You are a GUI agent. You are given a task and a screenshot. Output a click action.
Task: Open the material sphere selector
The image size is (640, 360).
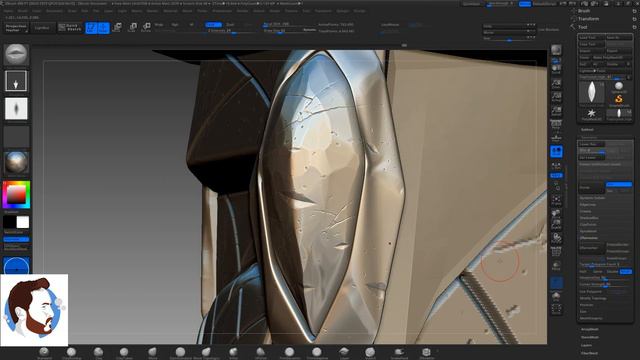coord(16,163)
